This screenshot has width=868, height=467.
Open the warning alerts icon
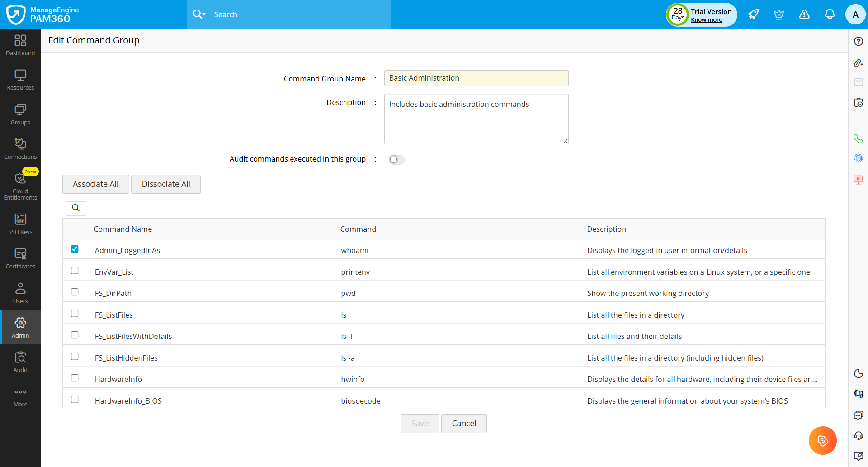(x=804, y=14)
